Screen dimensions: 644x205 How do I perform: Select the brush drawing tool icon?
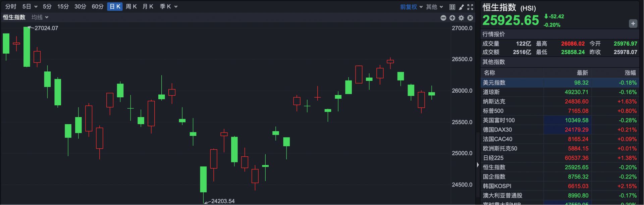461,7
